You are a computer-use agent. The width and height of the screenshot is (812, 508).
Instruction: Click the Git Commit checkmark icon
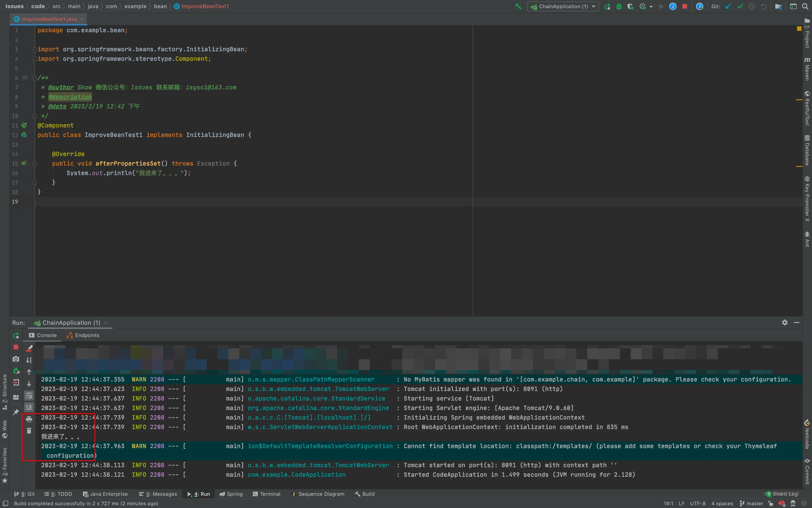coord(740,6)
